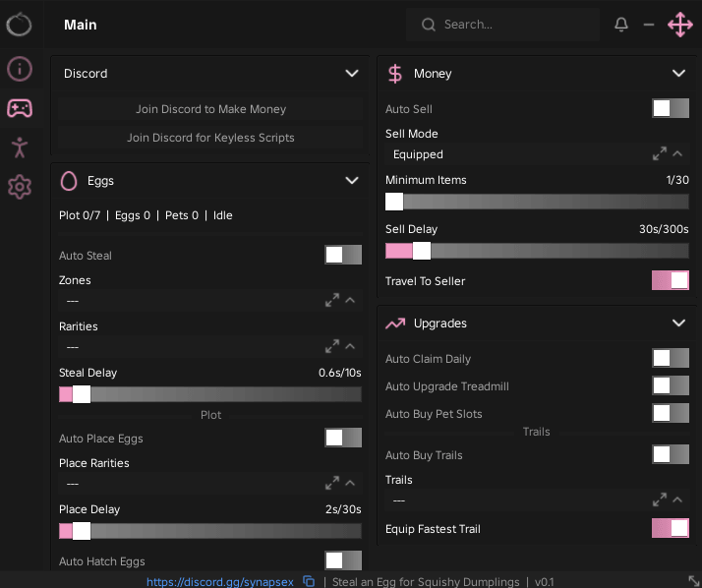Click the 2s/30s Place Delay value

[x=343, y=509]
